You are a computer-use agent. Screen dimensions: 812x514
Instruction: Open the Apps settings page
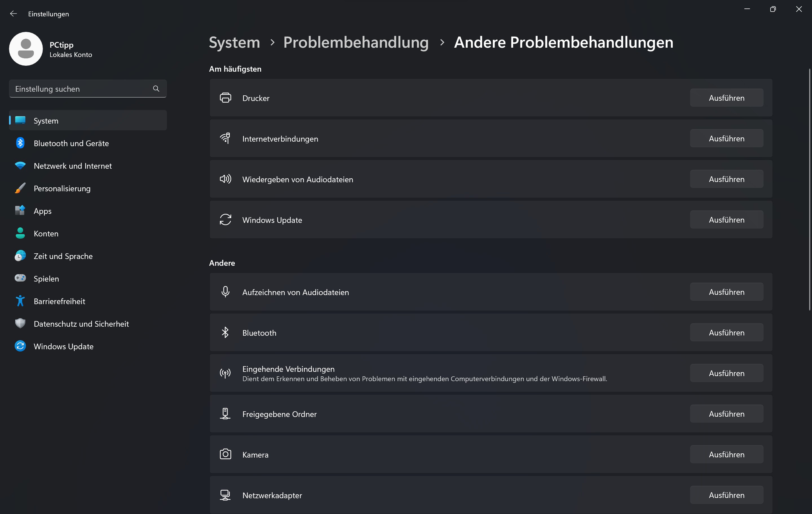(x=88, y=211)
